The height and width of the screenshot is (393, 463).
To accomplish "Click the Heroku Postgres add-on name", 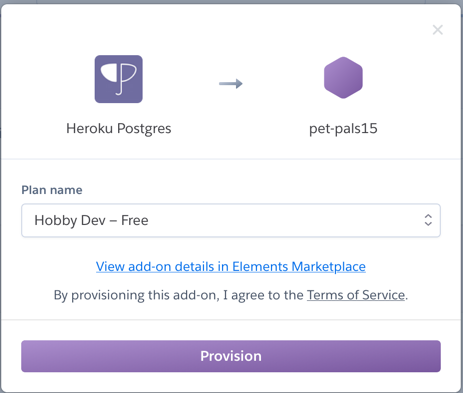I will 119,129.
